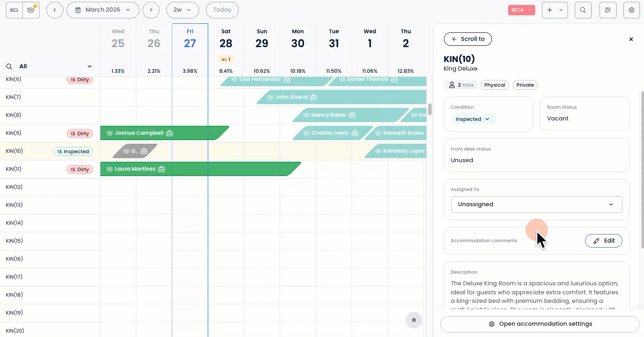The image size is (644, 337).
Task: Click the scroll-to-top double chevron button
Action: pyautogui.click(x=414, y=320)
